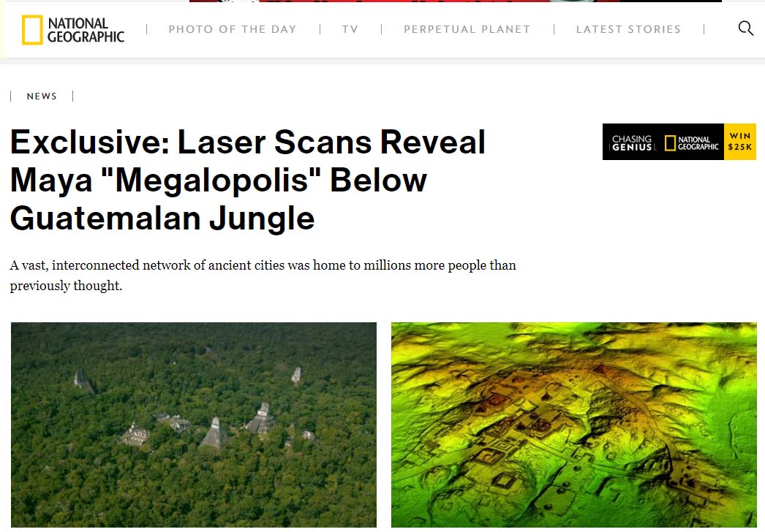Open Perpetual Planet in navigation
Image resolution: width=765 pixels, height=532 pixels.
(x=467, y=29)
